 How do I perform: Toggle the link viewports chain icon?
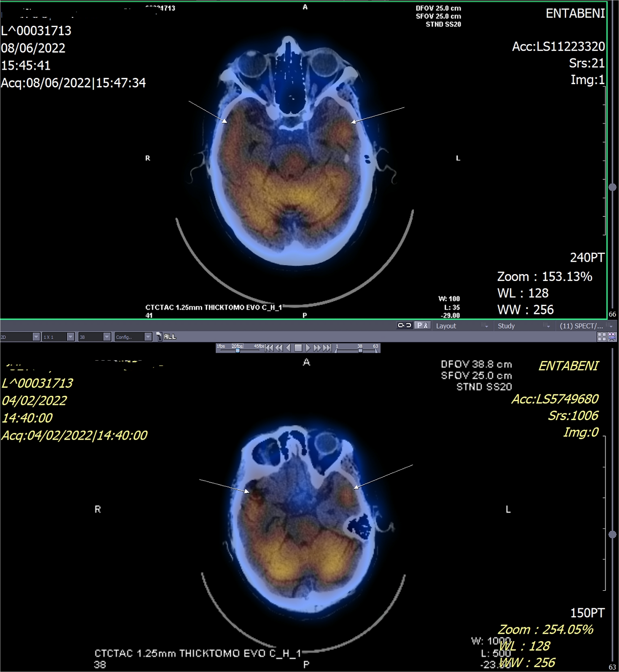click(404, 325)
